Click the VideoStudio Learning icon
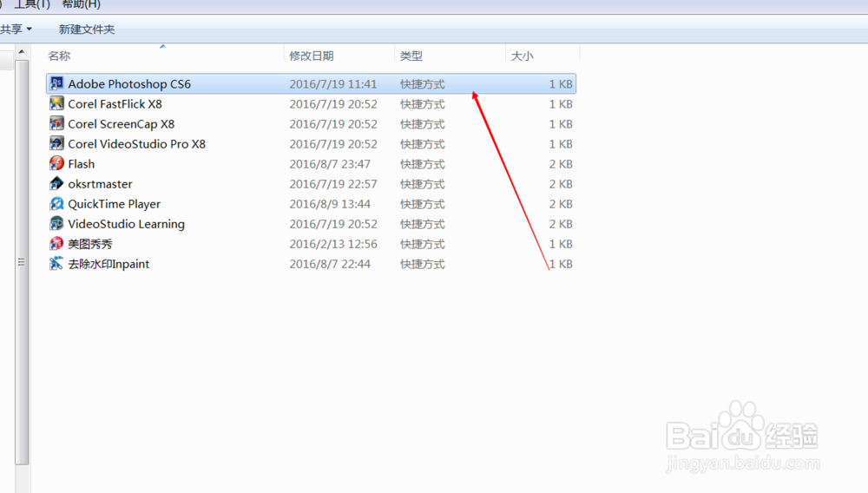 (56, 224)
